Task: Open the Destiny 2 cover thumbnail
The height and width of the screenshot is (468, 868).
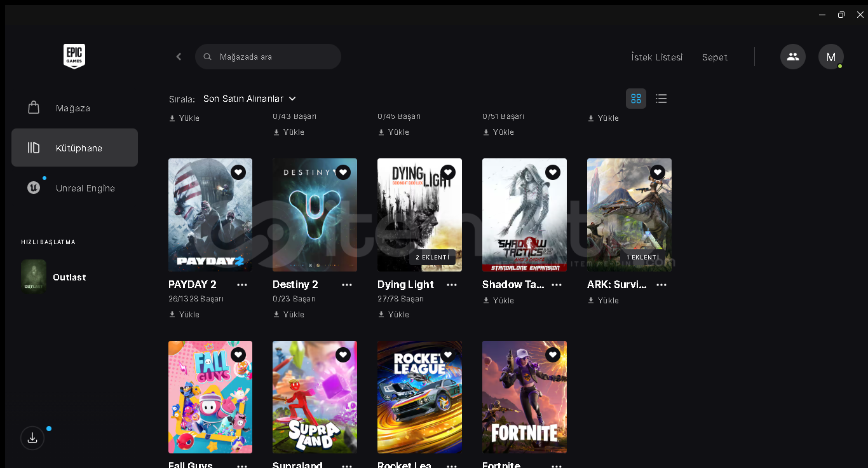Action: (315, 215)
